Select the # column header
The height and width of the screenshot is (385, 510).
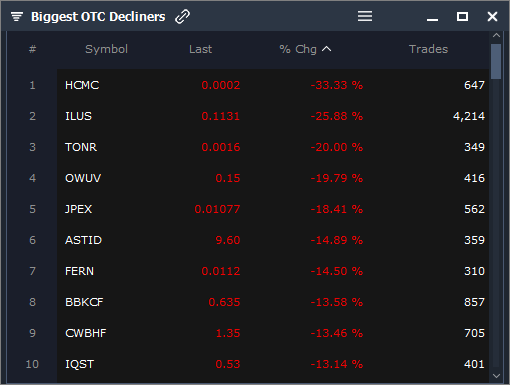[32, 49]
